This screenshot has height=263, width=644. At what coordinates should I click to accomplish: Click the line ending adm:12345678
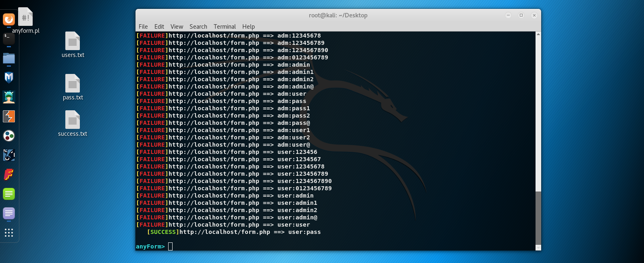pos(229,36)
